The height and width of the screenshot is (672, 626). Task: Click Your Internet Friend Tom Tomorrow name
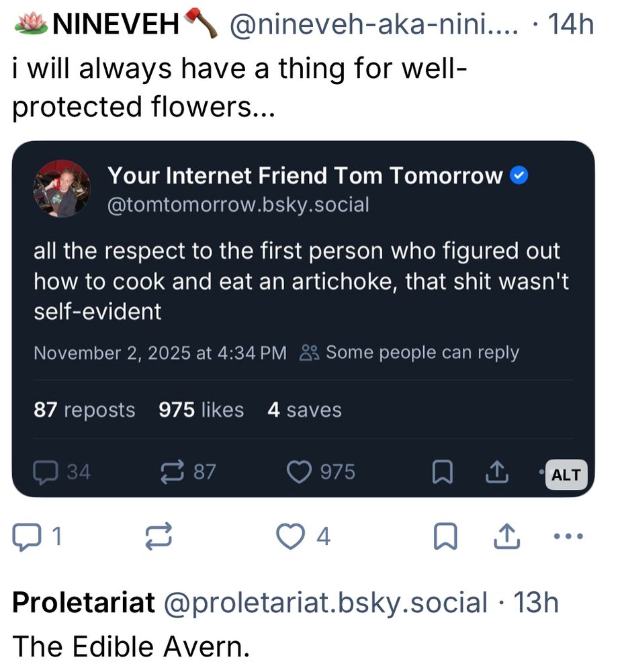tap(305, 175)
